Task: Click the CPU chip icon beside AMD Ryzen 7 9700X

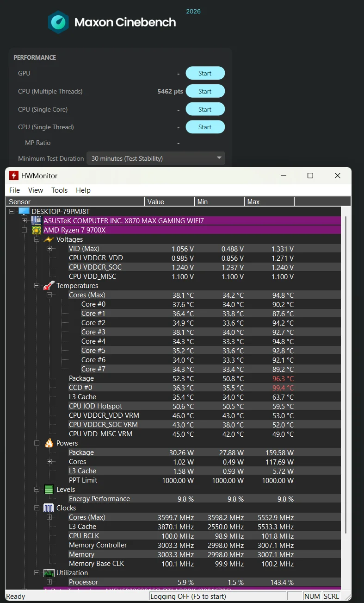Action: (x=36, y=230)
